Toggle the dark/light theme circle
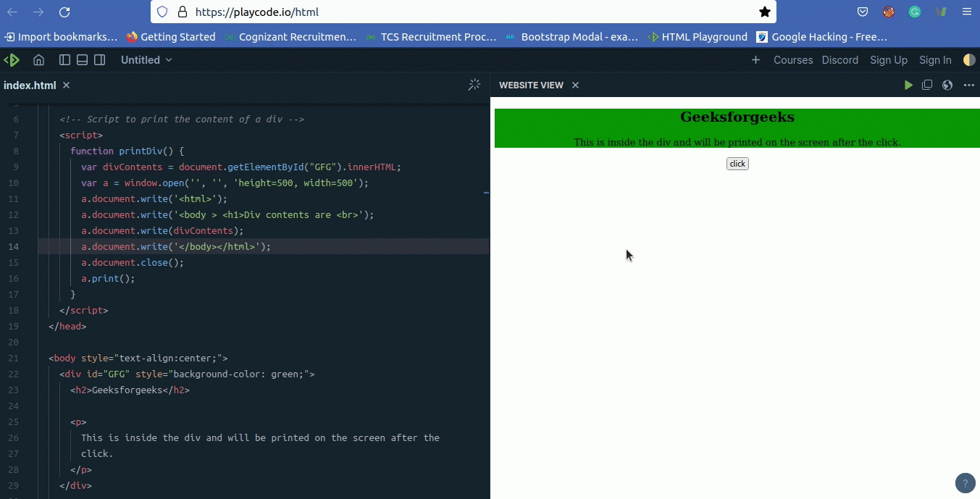This screenshot has width=980, height=499. 969,60
